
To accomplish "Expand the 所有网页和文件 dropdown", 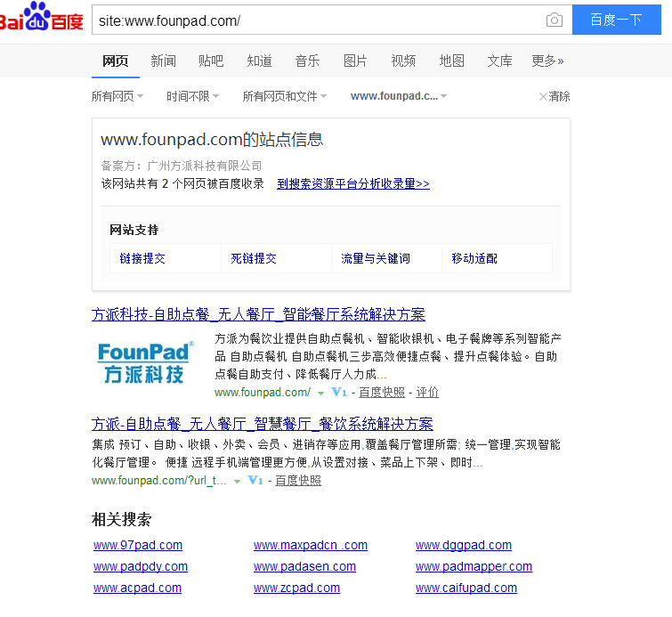I will [x=284, y=96].
